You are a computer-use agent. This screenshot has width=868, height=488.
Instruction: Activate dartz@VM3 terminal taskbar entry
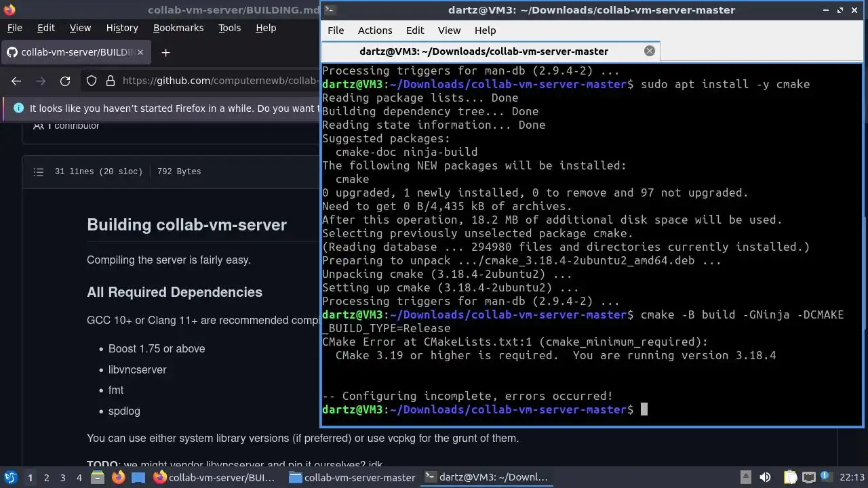[x=487, y=477]
